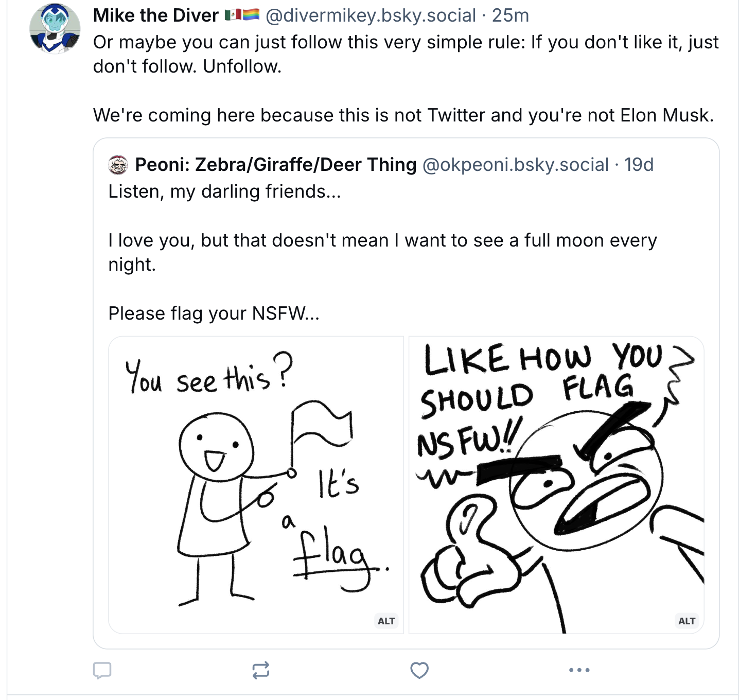This screenshot has width=739, height=700.
Task: Click Peoni's small avatar in quoted post
Action: pyautogui.click(x=118, y=165)
